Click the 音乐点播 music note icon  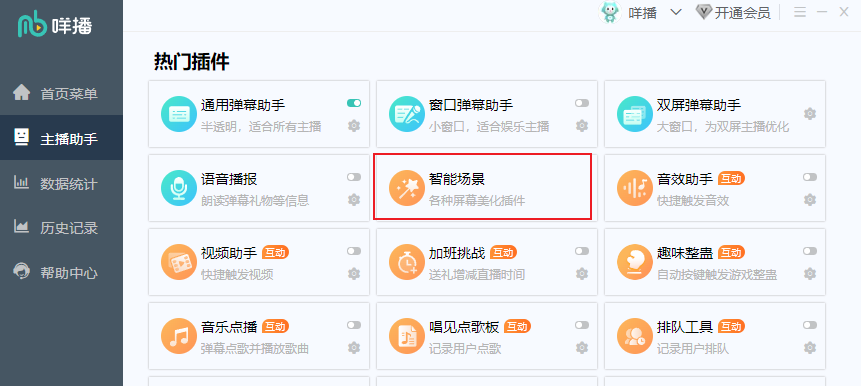178,336
